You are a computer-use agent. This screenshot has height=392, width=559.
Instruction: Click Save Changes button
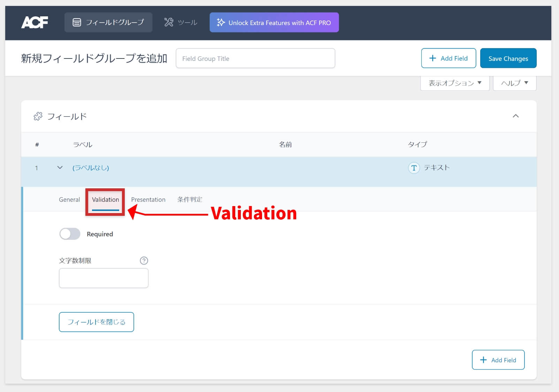[x=508, y=58]
